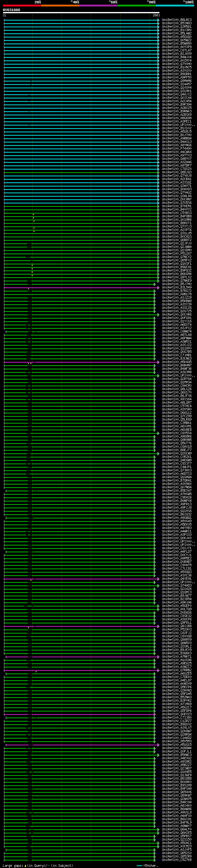Image resolution: width=197 pixels, height=868 pixels.
Task: Select the UniRef100_Q7NKE9 hit label
Action: click(177, 280)
